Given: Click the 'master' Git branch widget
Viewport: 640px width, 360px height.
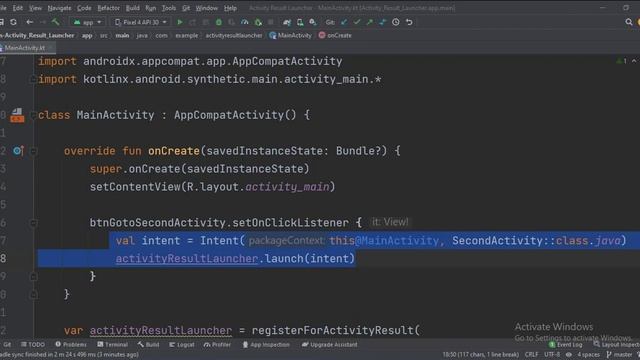Looking at the screenshot, I should click(x=619, y=355).
